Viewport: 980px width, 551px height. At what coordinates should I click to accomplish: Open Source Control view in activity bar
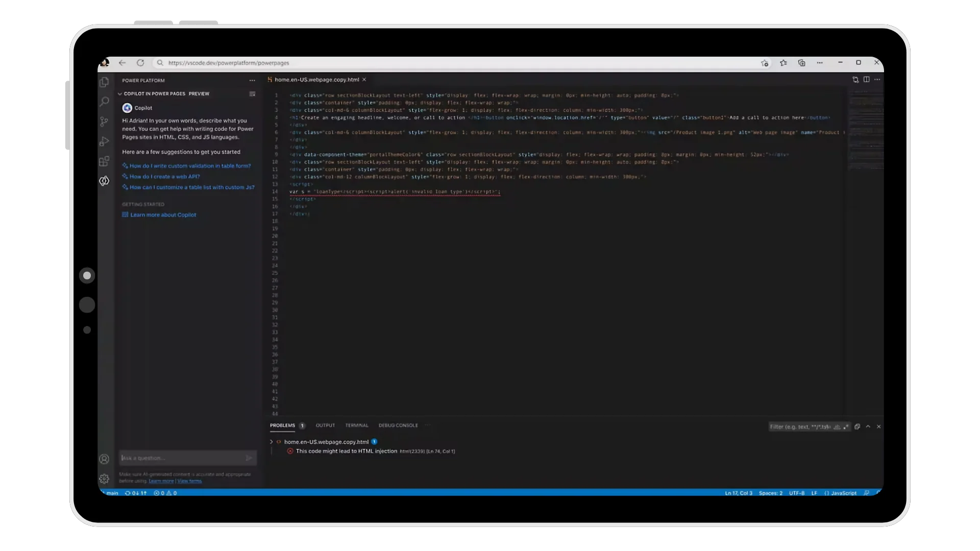pos(104,121)
